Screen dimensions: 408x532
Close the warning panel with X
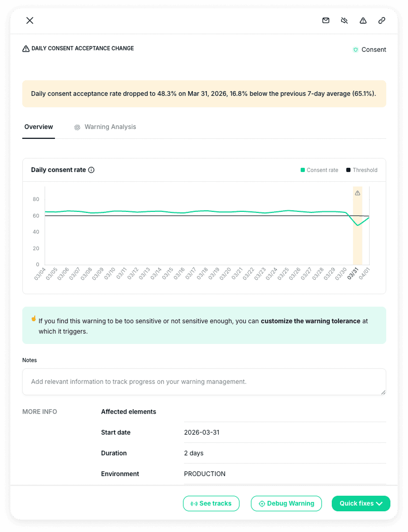point(30,21)
